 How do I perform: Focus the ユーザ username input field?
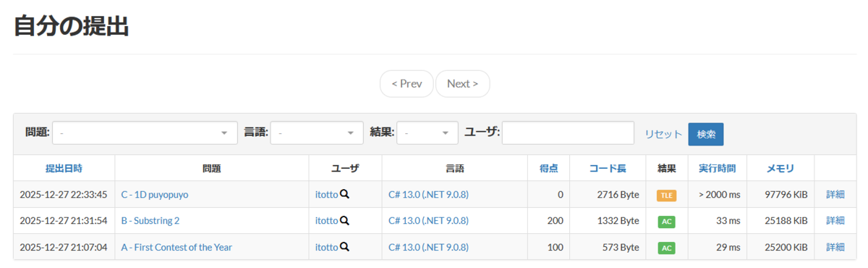568,133
